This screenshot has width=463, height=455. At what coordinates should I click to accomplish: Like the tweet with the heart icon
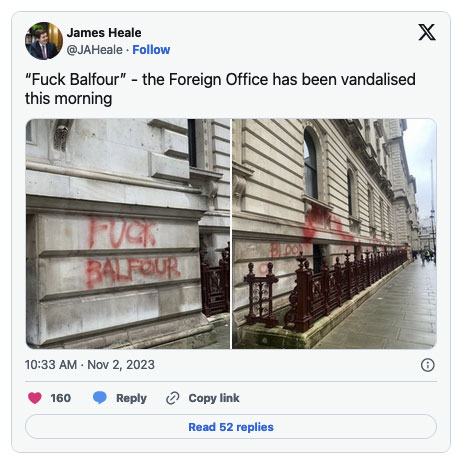click(x=35, y=398)
